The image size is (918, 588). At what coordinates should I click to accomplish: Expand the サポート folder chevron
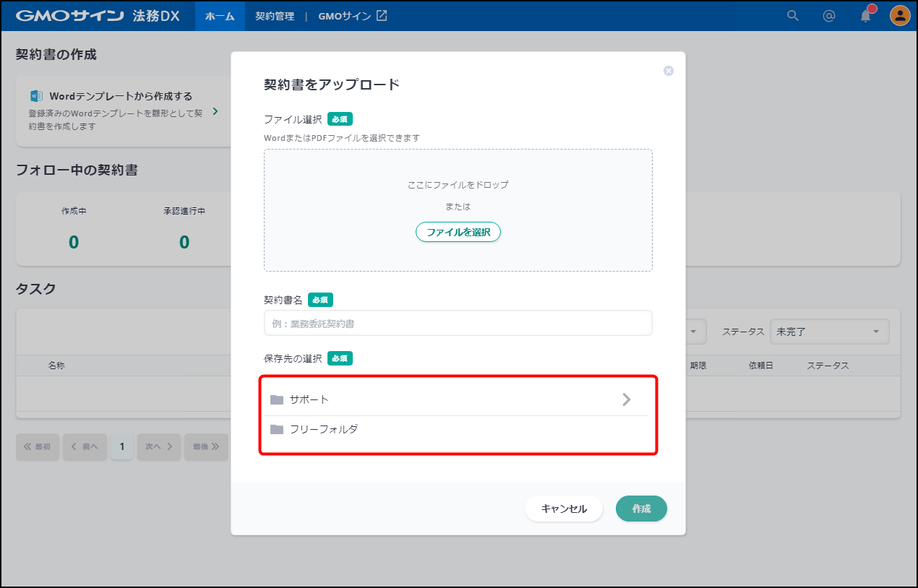click(x=627, y=399)
